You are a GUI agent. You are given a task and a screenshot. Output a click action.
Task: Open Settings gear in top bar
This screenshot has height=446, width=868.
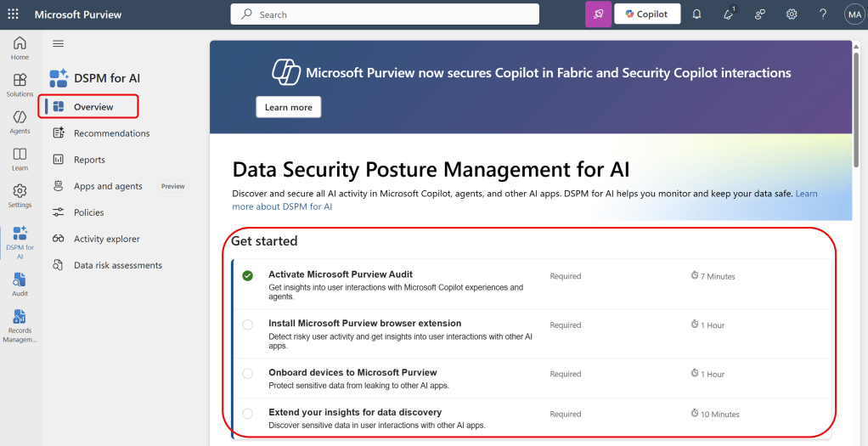click(x=791, y=14)
